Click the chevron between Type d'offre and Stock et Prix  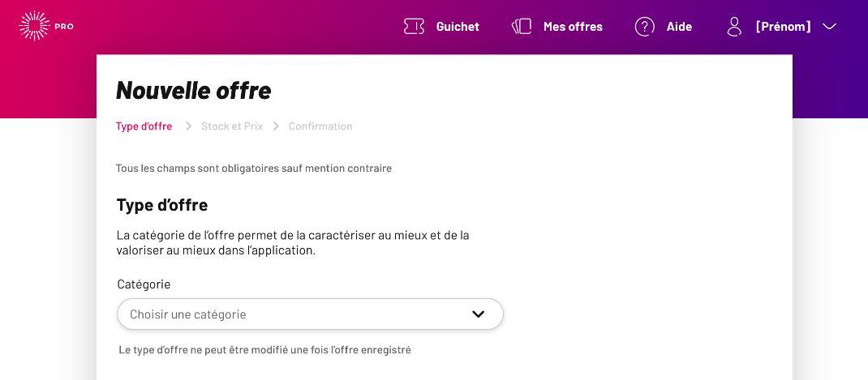(x=189, y=126)
